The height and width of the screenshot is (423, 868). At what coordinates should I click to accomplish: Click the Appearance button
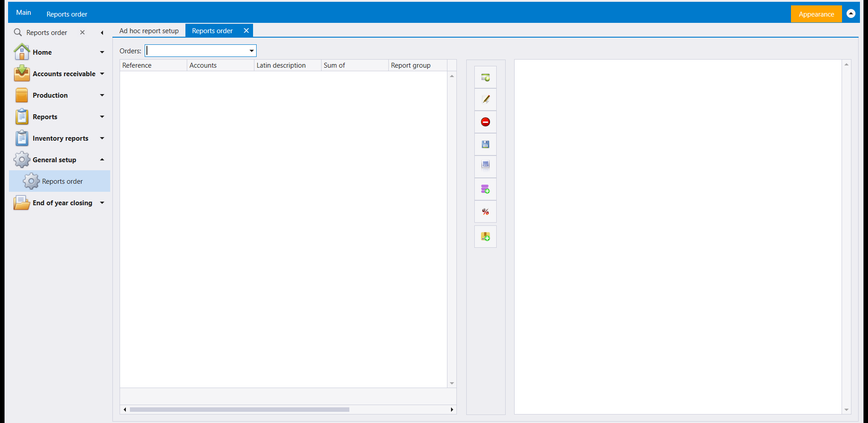coord(816,14)
